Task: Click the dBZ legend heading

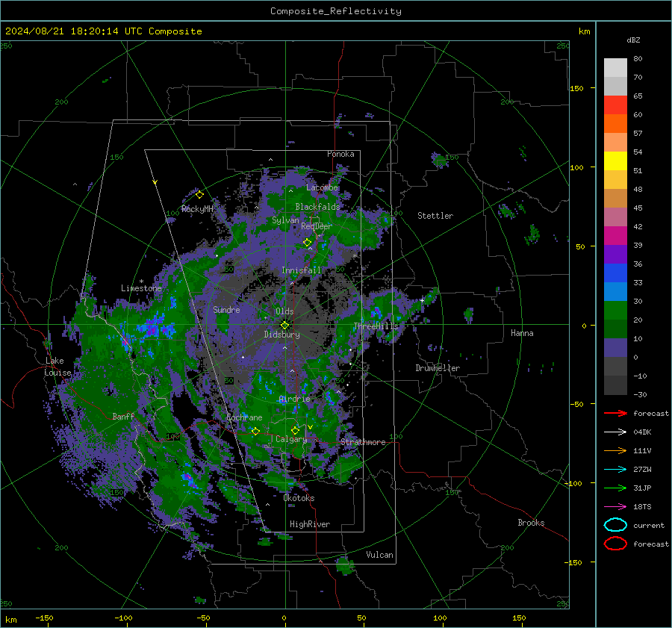Action: coord(633,40)
